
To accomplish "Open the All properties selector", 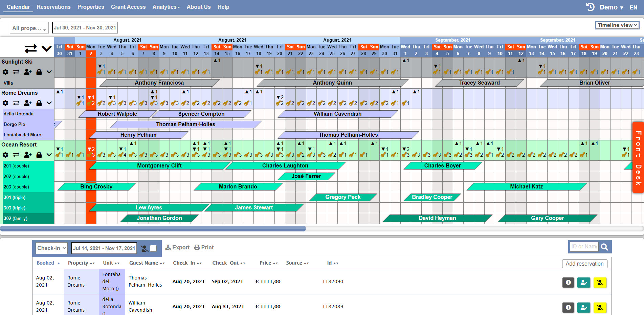I will point(29,28).
